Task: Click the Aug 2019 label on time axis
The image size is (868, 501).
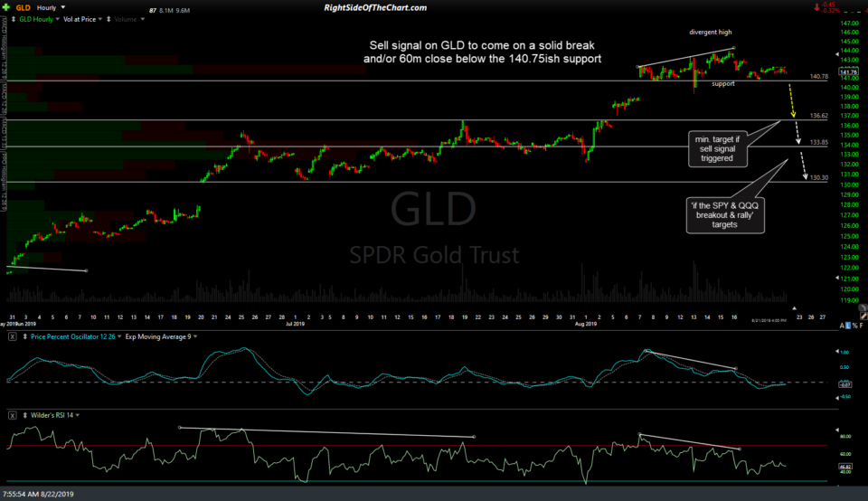Action: click(x=586, y=324)
